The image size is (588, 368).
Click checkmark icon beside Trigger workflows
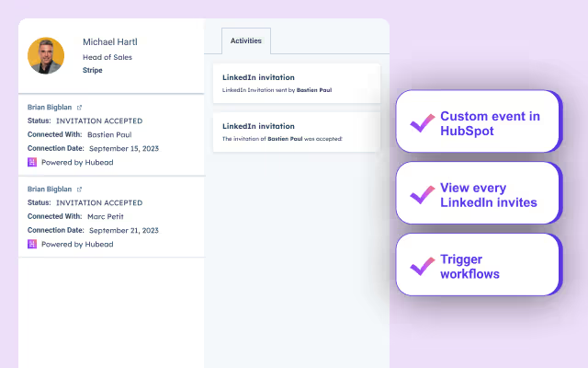point(422,266)
